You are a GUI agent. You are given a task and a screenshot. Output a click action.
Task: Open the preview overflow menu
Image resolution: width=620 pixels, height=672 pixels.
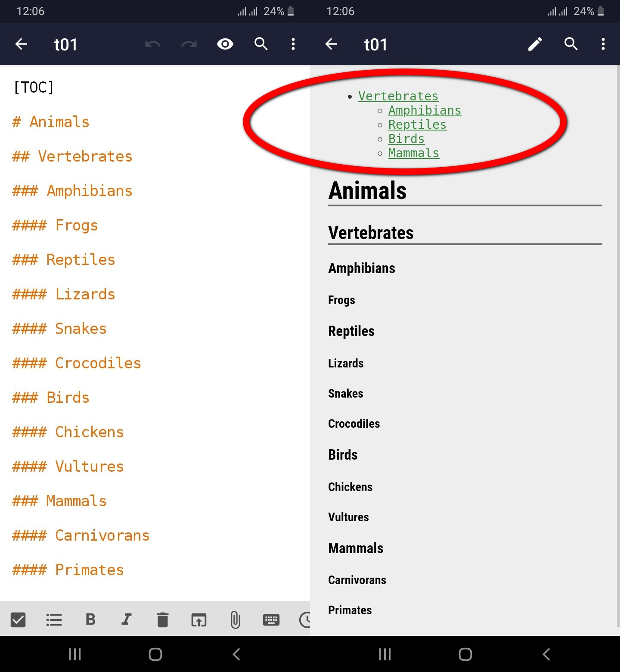603,44
